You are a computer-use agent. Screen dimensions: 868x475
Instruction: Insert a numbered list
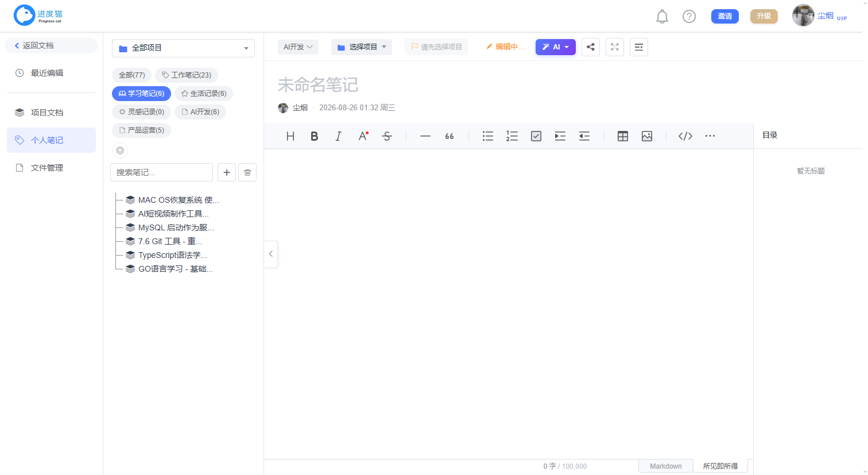[512, 136]
